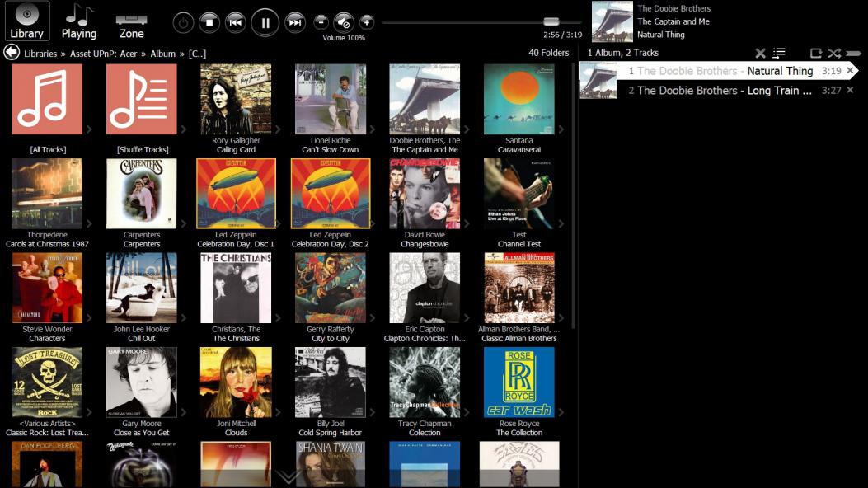Image resolution: width=868 pixels, height=488 pixels.
Task: Switch to the Playing view
Action: tap(79, 21)
